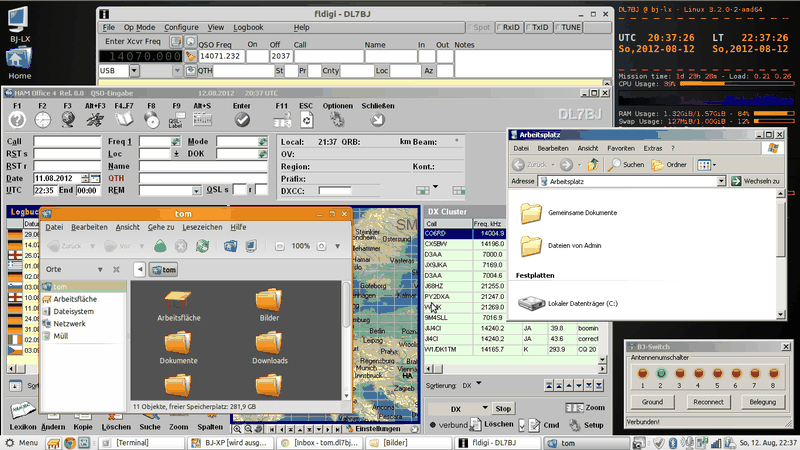
Task: Toggle the Spot button in fldigi
Action: pyautogui.click(x=479, y=27)
